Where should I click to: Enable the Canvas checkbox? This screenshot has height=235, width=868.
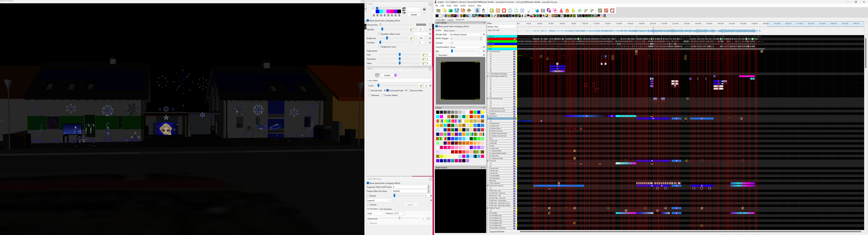point(369,205)
